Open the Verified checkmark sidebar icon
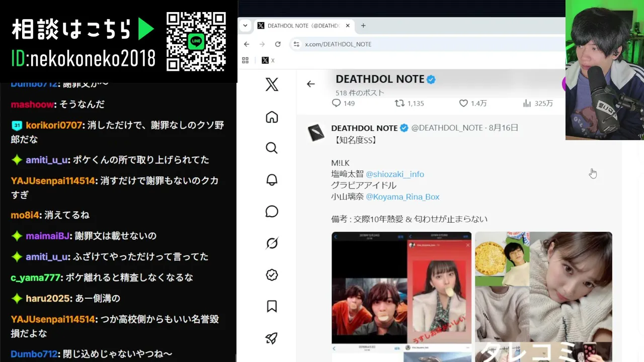The width and height of the screenshot is (644, 362). (x=272, y=275)
